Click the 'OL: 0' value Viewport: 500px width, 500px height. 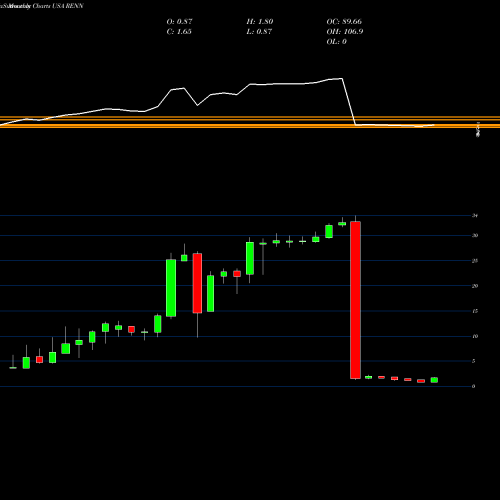(336, 42)
